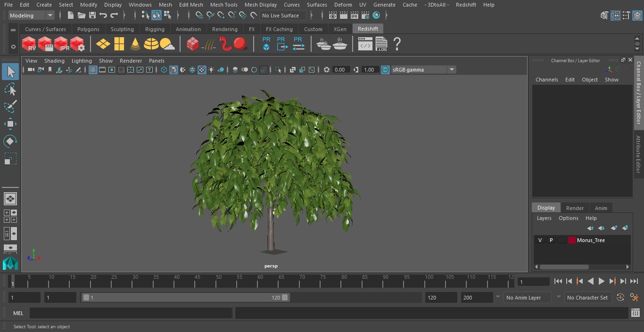Screen dimensions: 644x332
Task: Click the Redshift RenderView icon on shelf
Action: coord(29,44)
